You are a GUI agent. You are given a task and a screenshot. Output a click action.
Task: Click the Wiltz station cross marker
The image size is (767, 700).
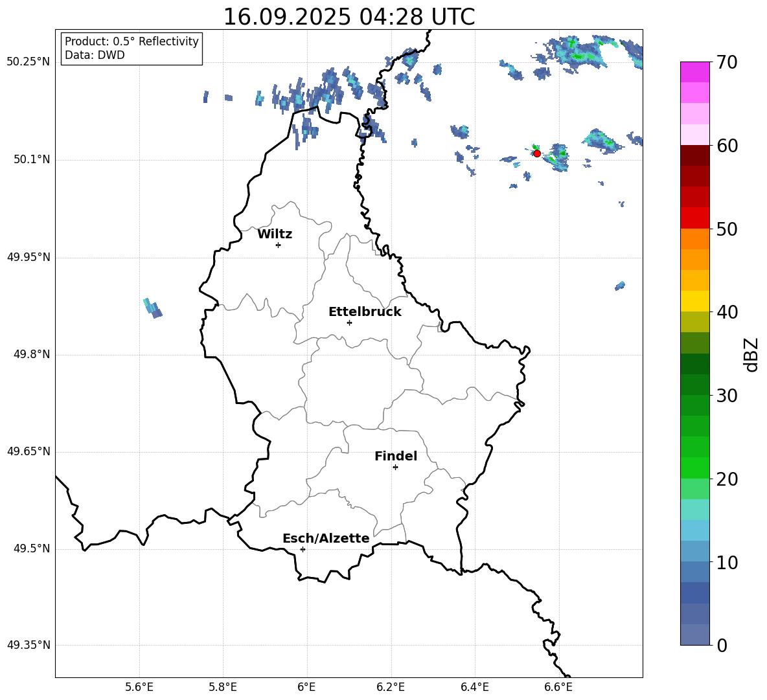tap(278, 245)
